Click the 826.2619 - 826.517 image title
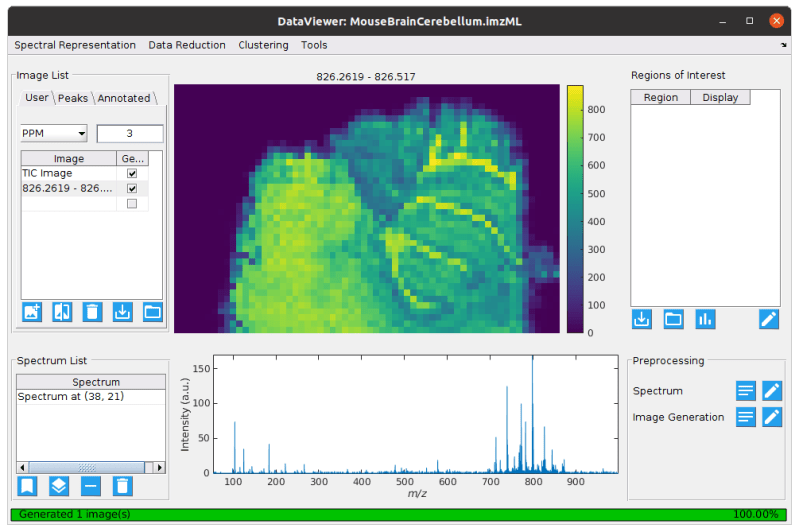 pyautogui.click(x=365, y=77)
